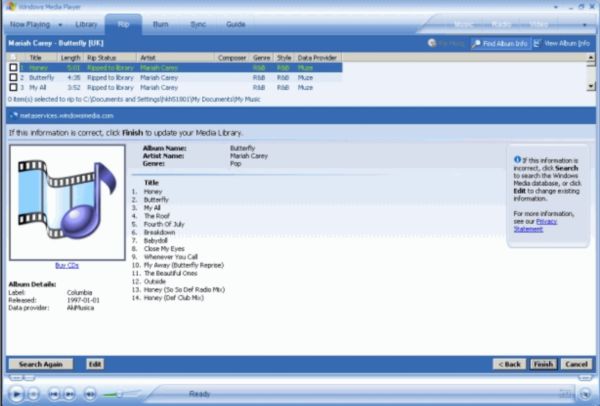600x406 pixels.
Task: Open the Library tab
Action: tap(86, 24)
